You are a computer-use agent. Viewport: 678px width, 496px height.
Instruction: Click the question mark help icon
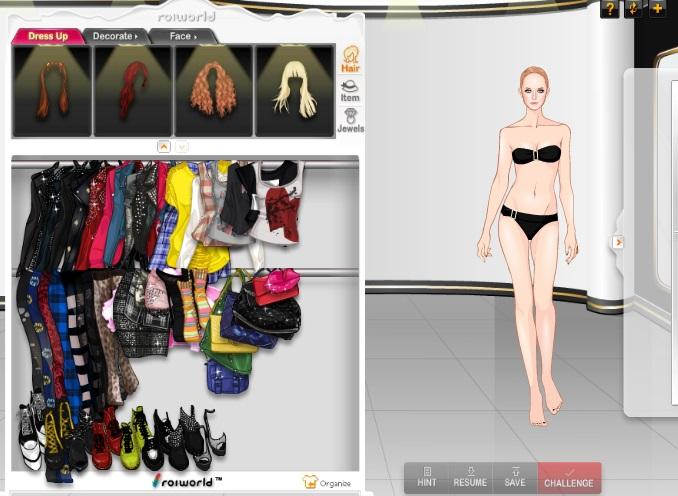tap(609, 9)
